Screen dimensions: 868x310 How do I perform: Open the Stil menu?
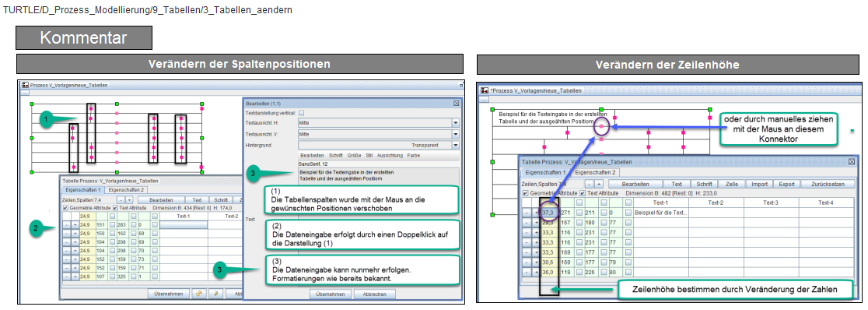pyautogui.click(x=369, y=155)
